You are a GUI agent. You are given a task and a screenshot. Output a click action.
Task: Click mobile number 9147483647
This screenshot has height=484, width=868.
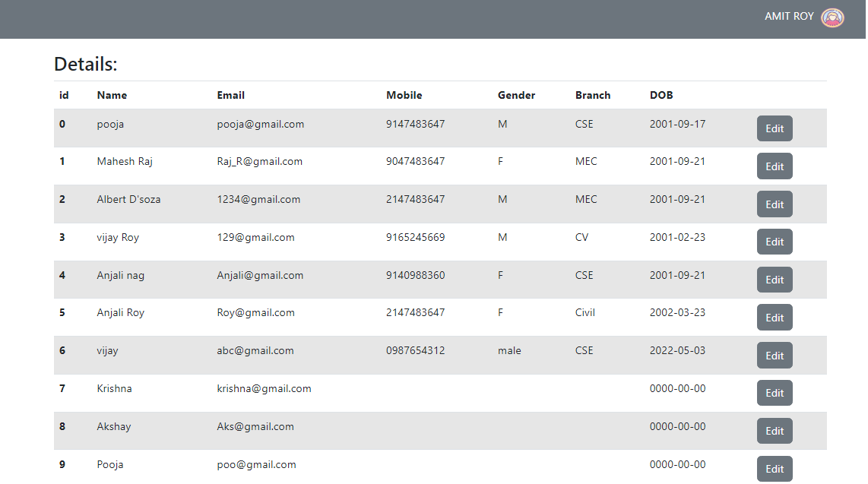pos(415,124)
